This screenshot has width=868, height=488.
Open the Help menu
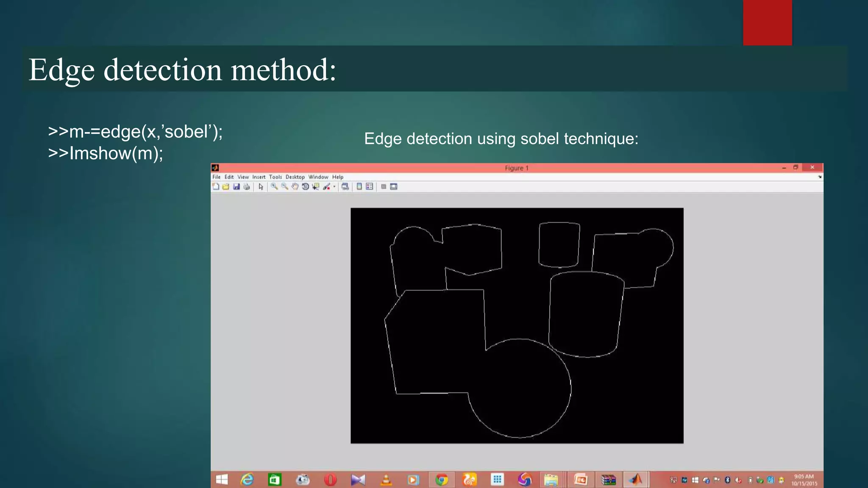[x=338, y=177]
